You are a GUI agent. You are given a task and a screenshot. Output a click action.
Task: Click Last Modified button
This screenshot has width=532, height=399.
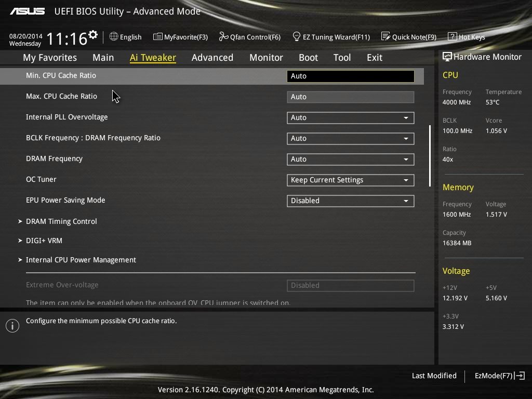(434, 376)
